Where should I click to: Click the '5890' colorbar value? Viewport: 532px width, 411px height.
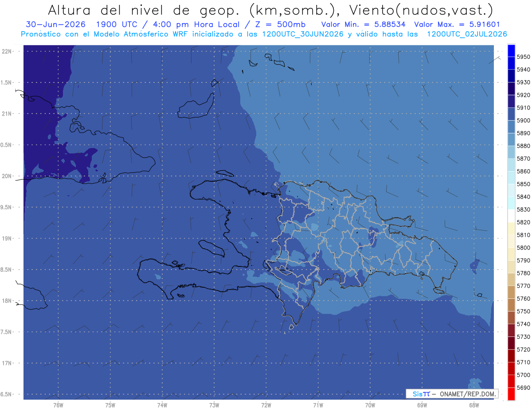(523, 133)
